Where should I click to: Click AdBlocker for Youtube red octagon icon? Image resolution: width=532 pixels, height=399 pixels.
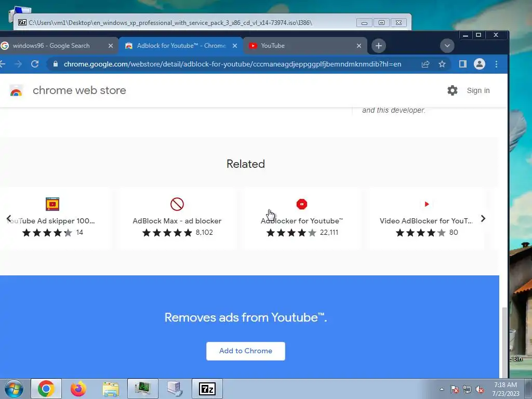pos(302,204)
